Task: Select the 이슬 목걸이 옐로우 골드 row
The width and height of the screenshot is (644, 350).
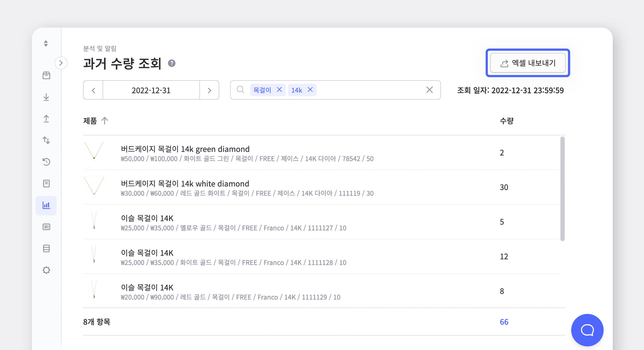Action: coord(321,222)
